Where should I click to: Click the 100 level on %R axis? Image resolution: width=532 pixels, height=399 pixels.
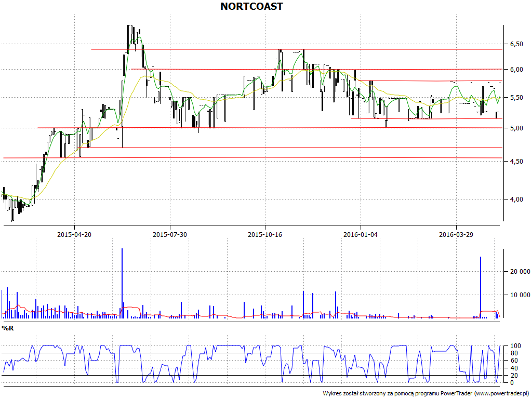(x=516, y=346)
